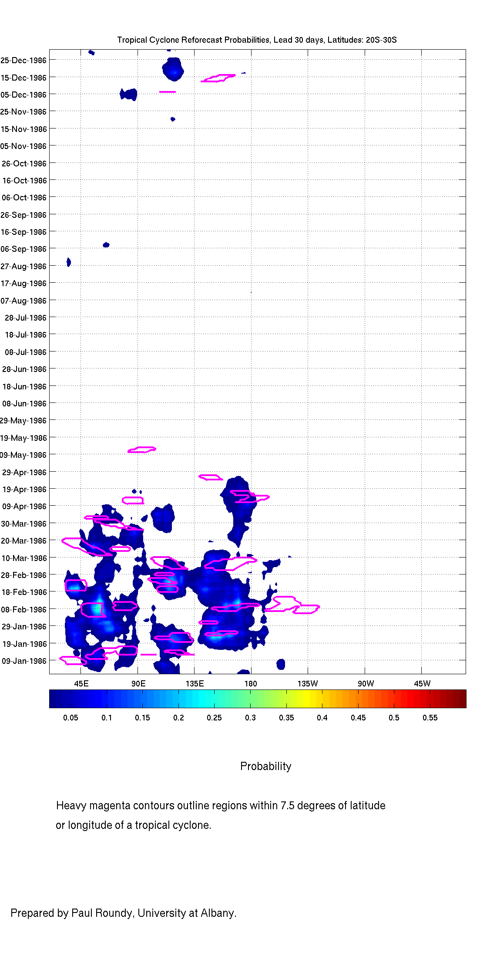This screenshot has width=490, height=980.
Task: Click the 19-May-1986 date label
Action: (x=23, y=438)
